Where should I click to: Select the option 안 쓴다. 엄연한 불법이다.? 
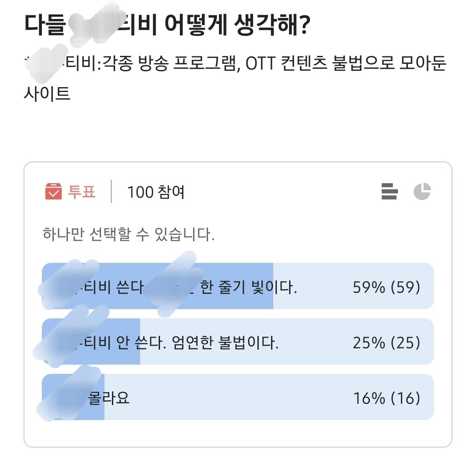click(x=238, y=342)
